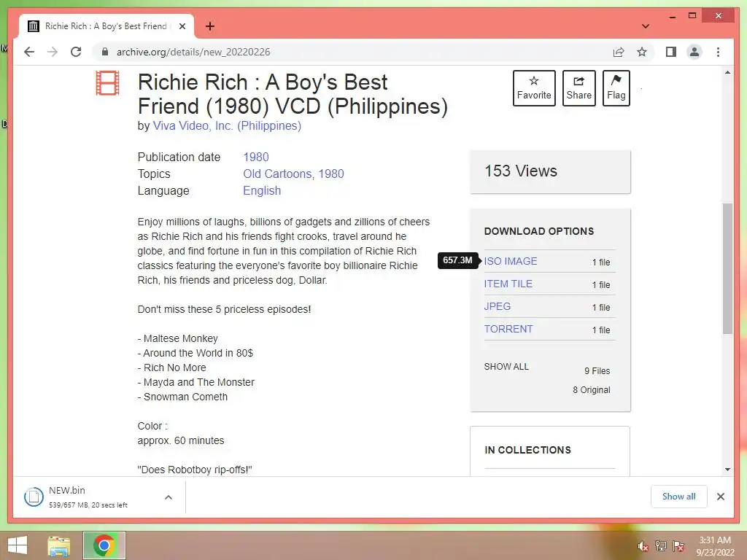Expand NEW.bin download options arrow
The height and width of the screenshot is (560, 747).
coord(169,497)
